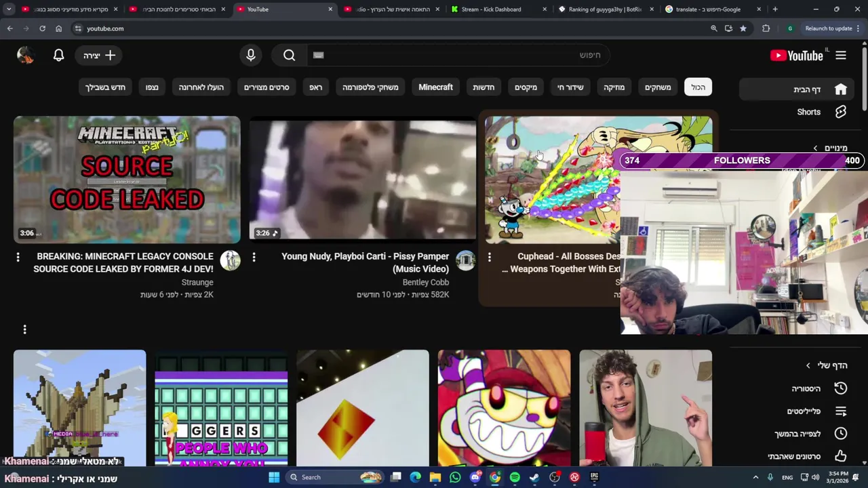Screen dimensions: 868x488
Task: Open the Straunge channel name link
Action: point(197,282)
